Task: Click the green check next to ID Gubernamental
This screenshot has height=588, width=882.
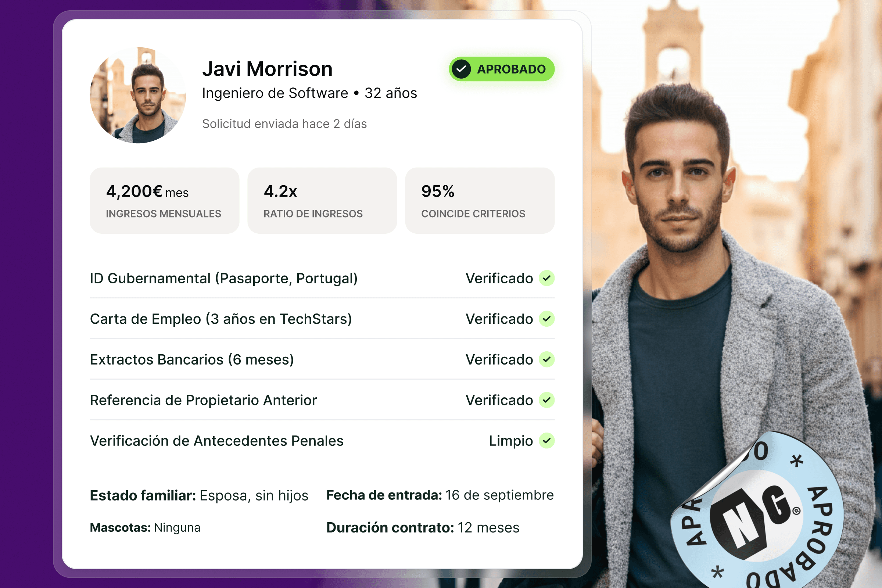Action: click(x=546, y=278)
